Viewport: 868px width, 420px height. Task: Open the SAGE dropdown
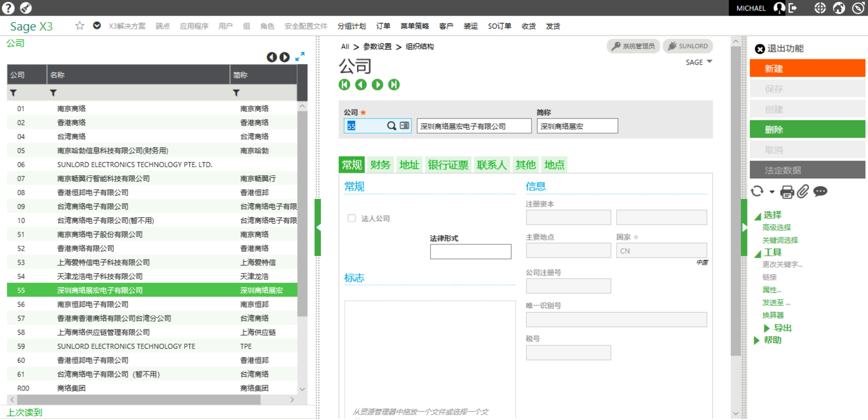[x=699, y=62]
